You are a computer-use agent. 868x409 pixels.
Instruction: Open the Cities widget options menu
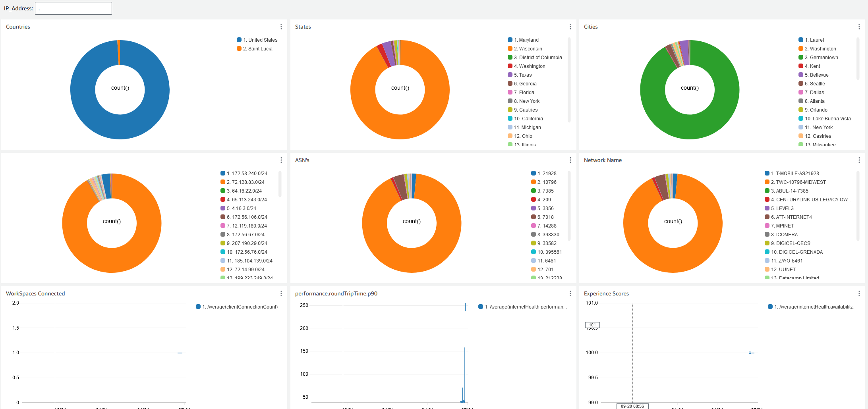point(859,27)
